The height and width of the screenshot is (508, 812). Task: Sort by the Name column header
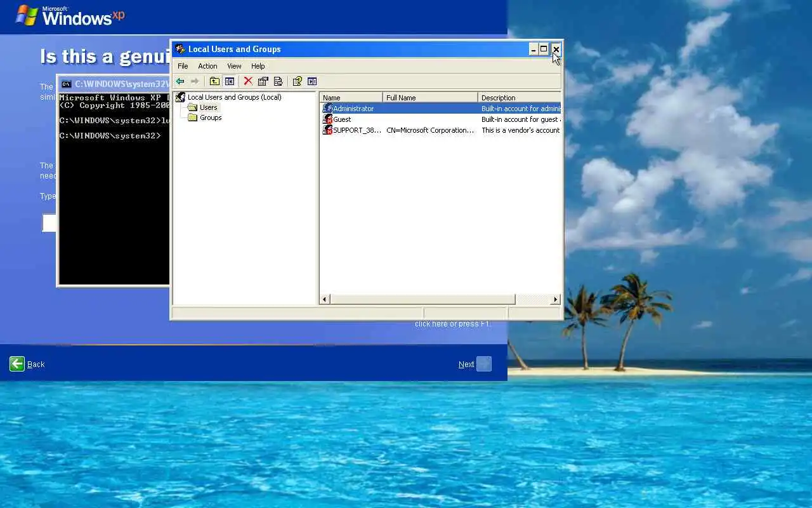(351, 98)
